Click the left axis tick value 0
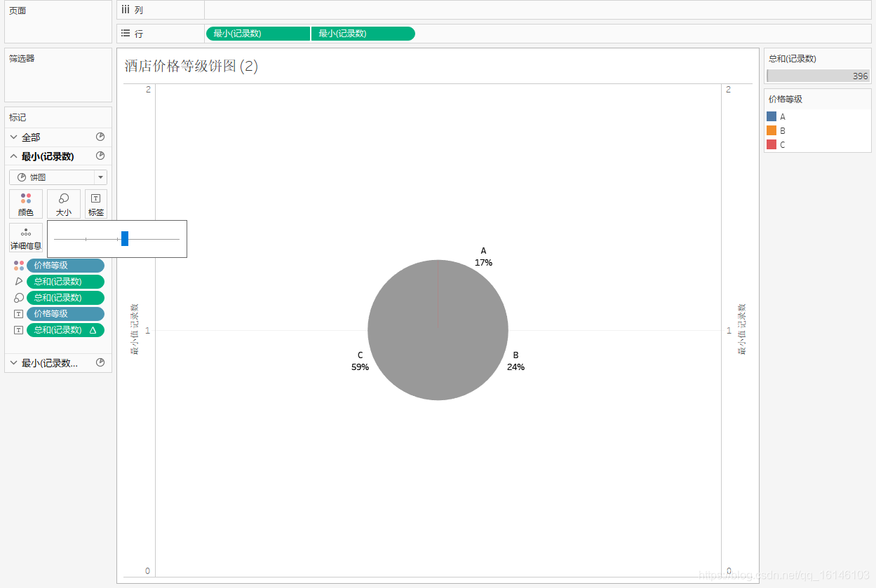876x588 pixels. pyautogui.click(x=147, y=571)
